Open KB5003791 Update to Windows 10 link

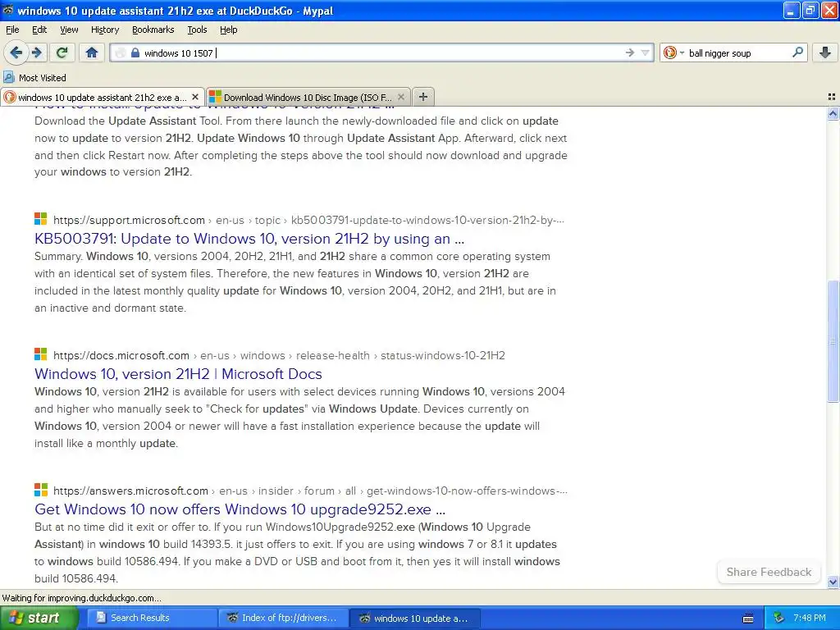click(249, 239)
